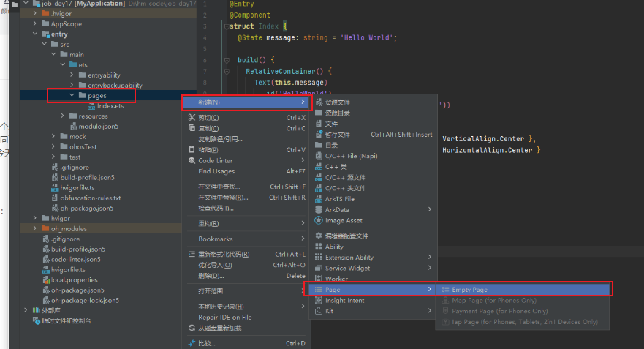Click the Kit icon in submenu

[318, 311]
